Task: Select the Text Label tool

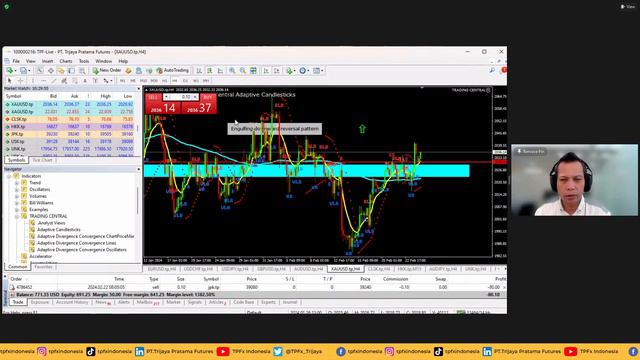Action: (x=96, y=81)
